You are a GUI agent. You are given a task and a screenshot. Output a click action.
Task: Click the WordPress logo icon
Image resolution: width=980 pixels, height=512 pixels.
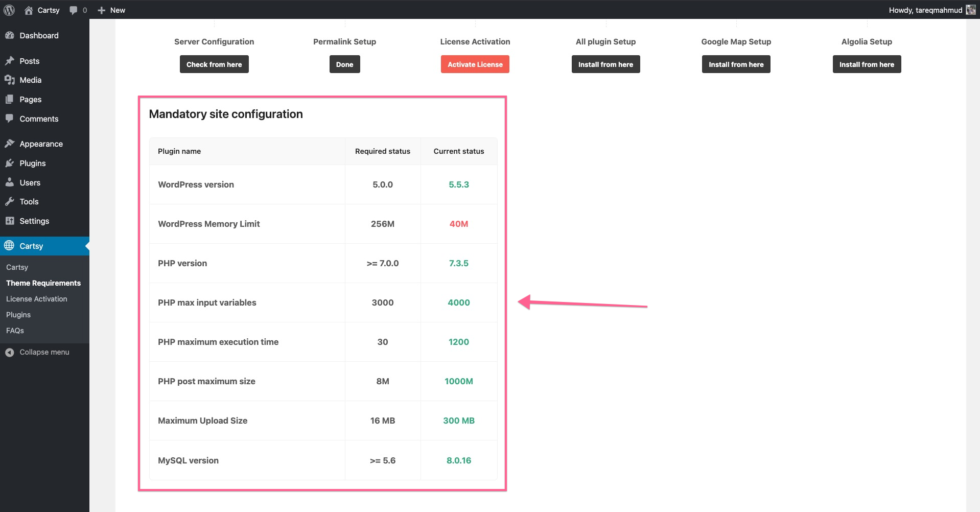[x=9, y=10]
